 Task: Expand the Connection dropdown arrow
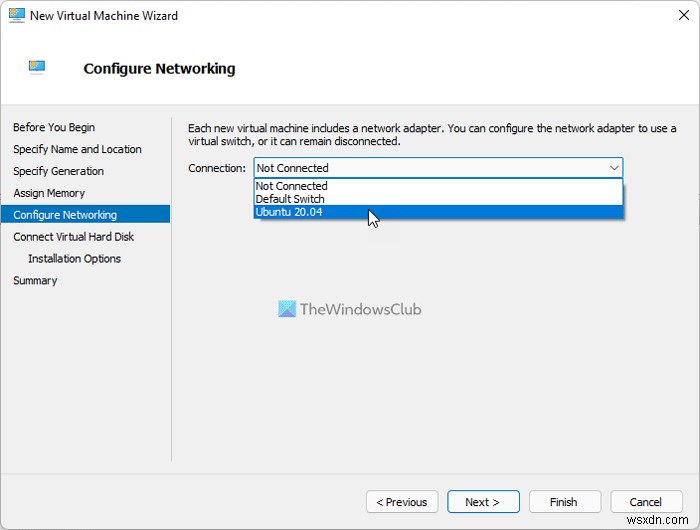[614, 168]
